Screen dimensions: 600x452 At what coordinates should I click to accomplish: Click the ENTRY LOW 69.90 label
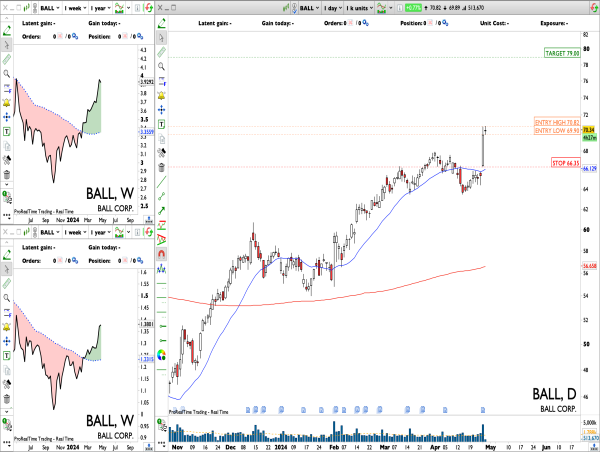557,131
